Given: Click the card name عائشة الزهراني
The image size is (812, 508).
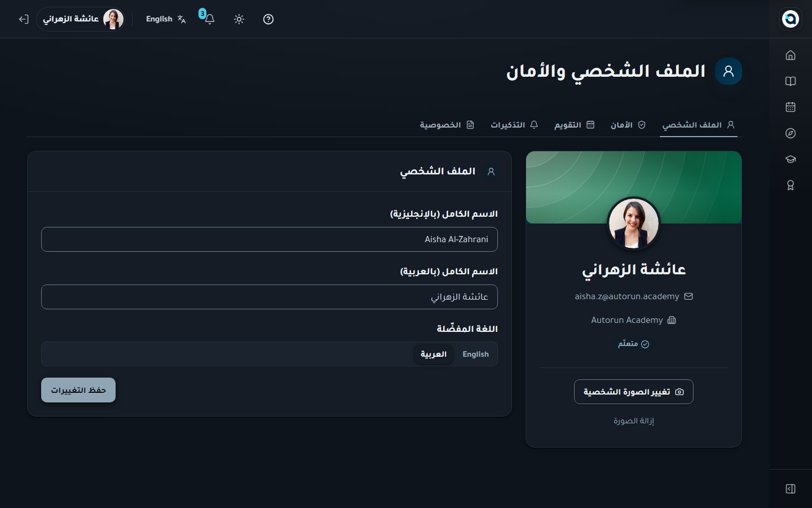Looking at the screenshot, I should tap(634, 270).
